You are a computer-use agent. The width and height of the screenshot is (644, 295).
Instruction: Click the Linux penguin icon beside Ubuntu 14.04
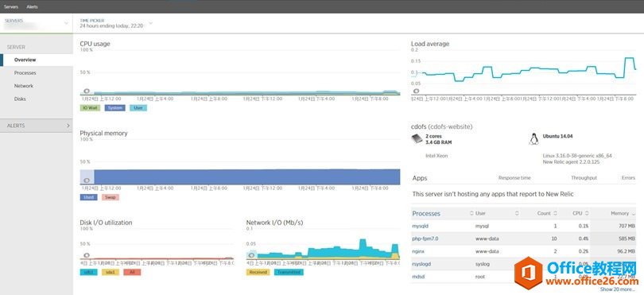(x=533, y=139)
